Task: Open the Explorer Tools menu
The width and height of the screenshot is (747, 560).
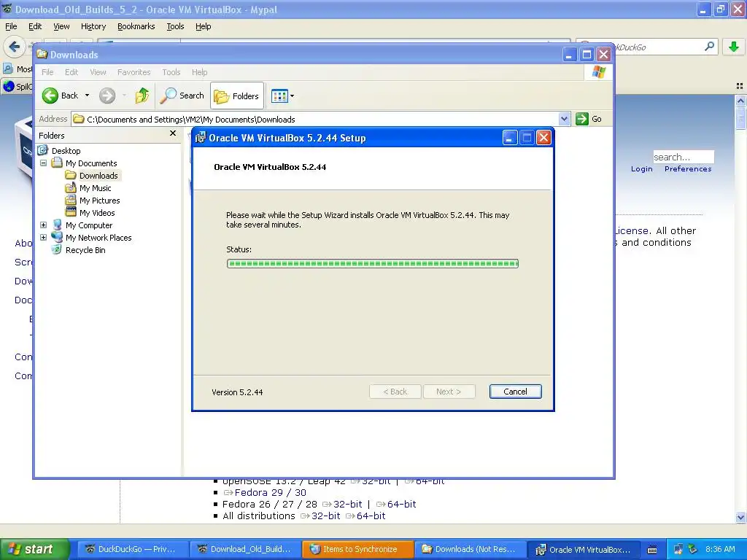Action: pos(171,72)
